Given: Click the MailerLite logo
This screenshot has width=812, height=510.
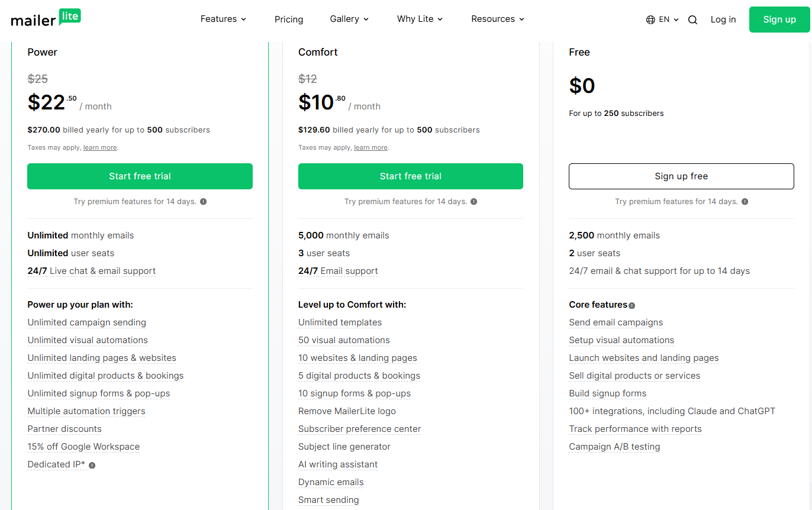Looking at the screenshot, I should tap(46, 18).
